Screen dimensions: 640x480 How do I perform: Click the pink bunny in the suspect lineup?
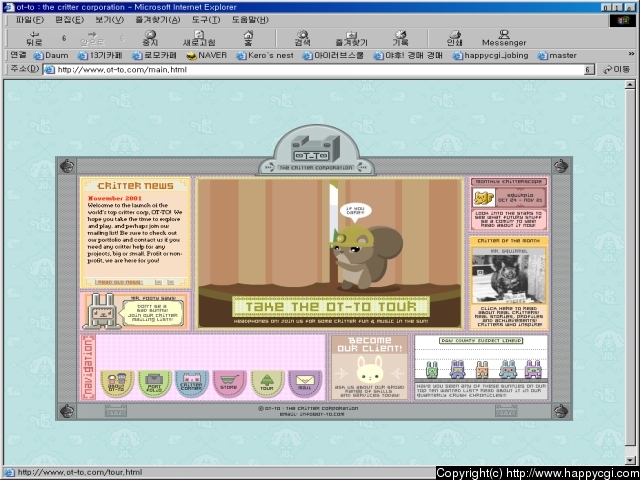click(x=533, y=369)
